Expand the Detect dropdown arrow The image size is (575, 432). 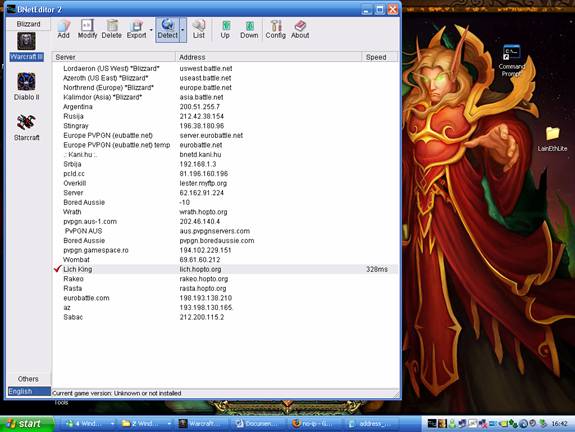183,30
